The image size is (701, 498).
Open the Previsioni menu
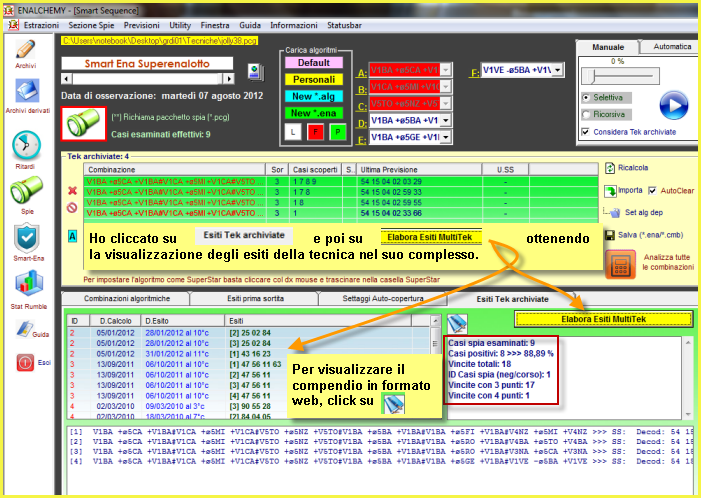pyautogui.click(x=142, y=25)
